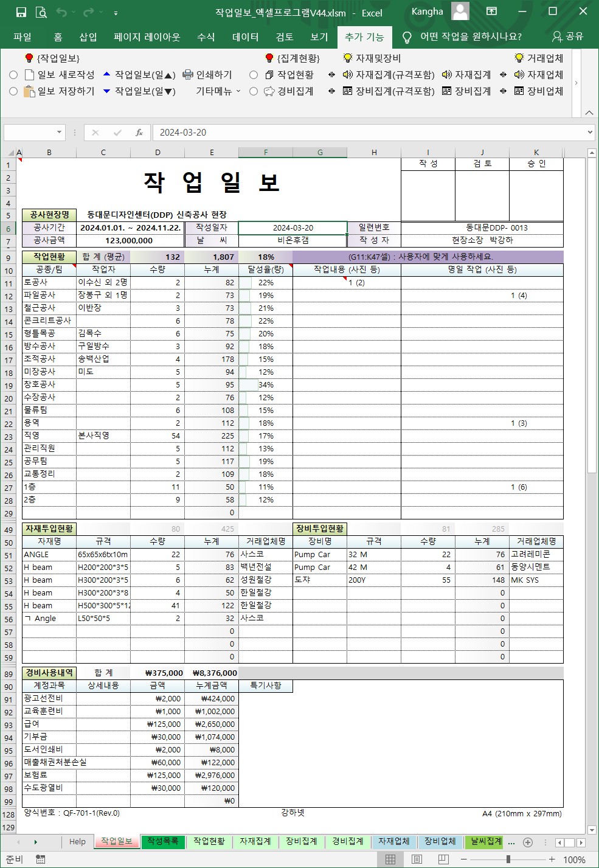Image resolution: width=599 pixels, height=868 pixels.
Task: Click 자재집계(규격포함) speaker icon
Action: coord(348,75)
